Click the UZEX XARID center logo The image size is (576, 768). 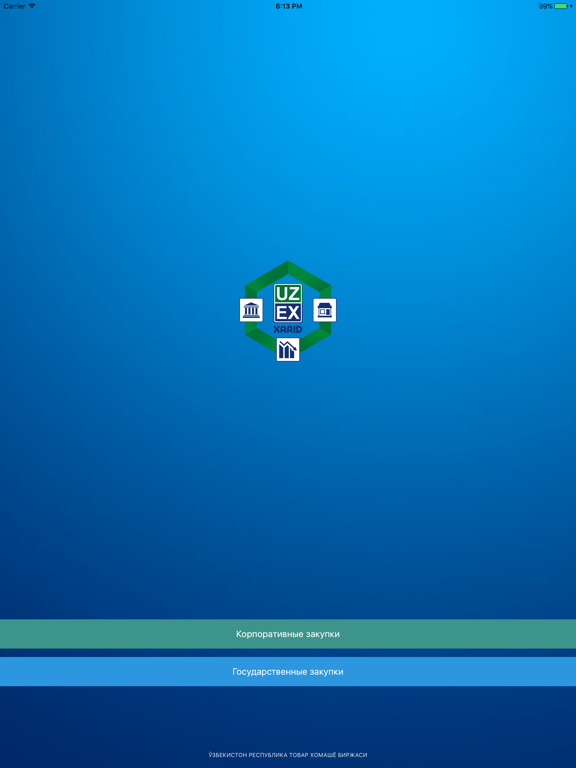(288, 309)
